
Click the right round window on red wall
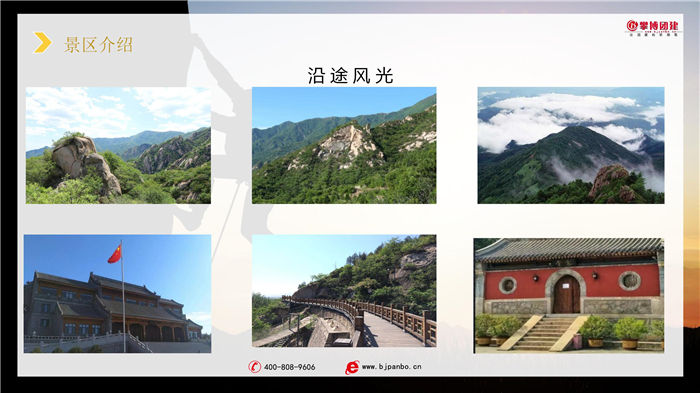tap(629, 281)
